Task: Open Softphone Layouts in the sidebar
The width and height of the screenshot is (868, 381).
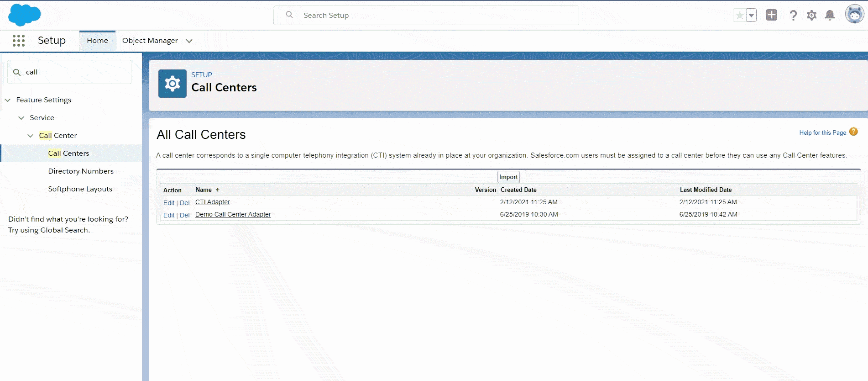Action: coord(80,189)
